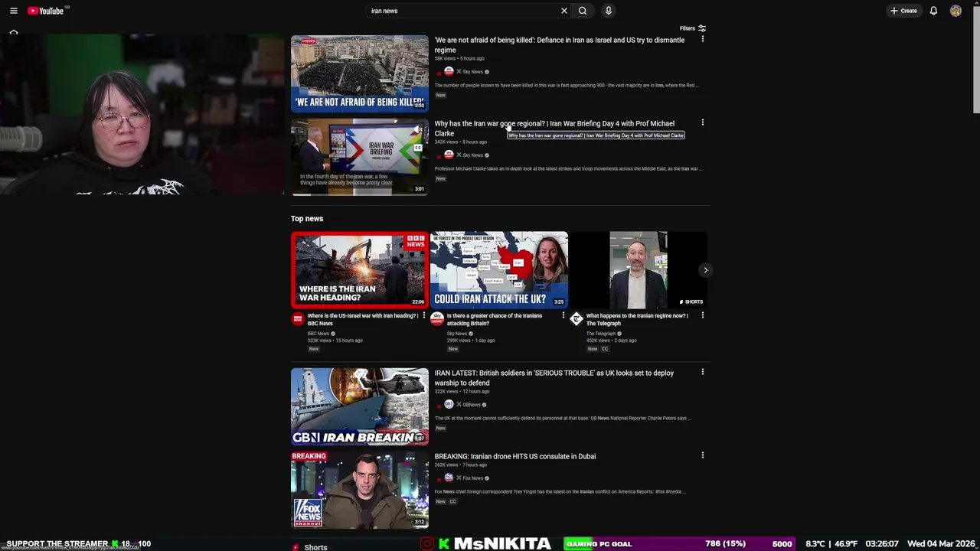980x551 pixels.
Task: Open 'Is there a greater chance' video title
Action: 495,319
